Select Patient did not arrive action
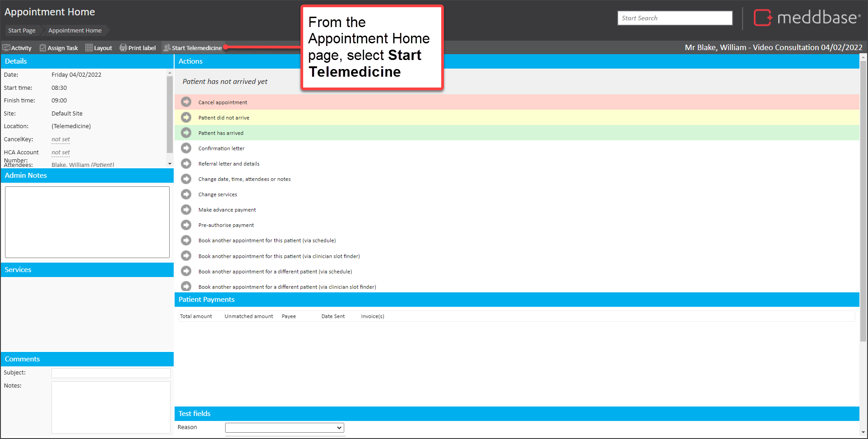 [224, 118]
